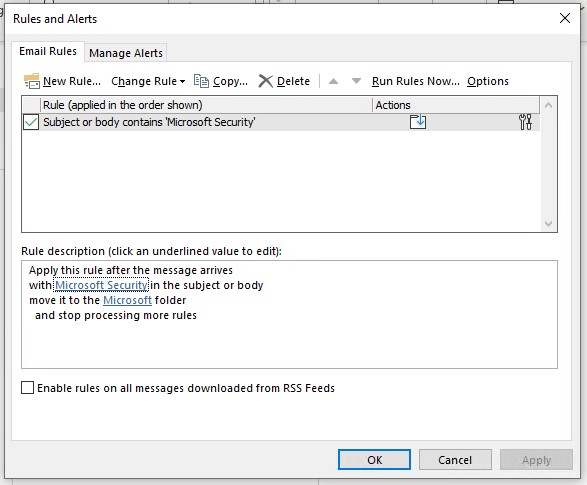Click New Rule... button
The image size is (587, 485).
62,81
